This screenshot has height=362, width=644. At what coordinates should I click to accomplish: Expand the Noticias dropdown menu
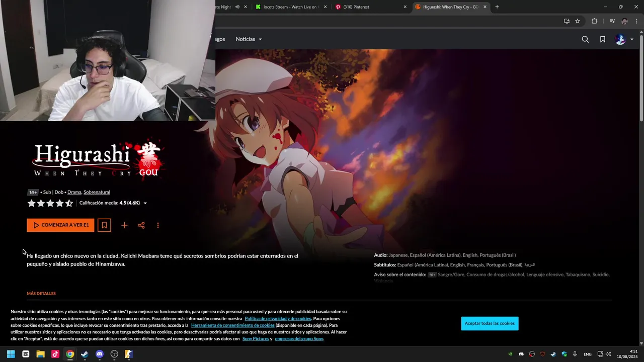(249, 39)
